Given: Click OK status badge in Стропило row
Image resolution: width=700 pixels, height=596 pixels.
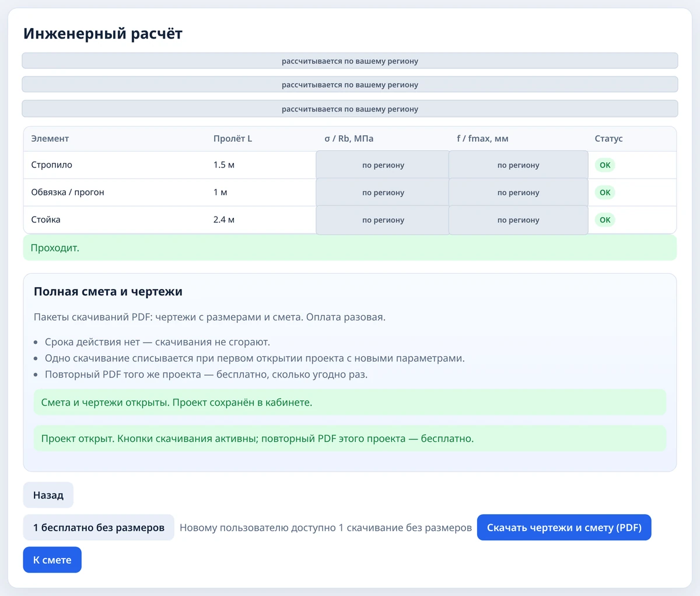Looking at the screenshot, I should tap(605, 165).
